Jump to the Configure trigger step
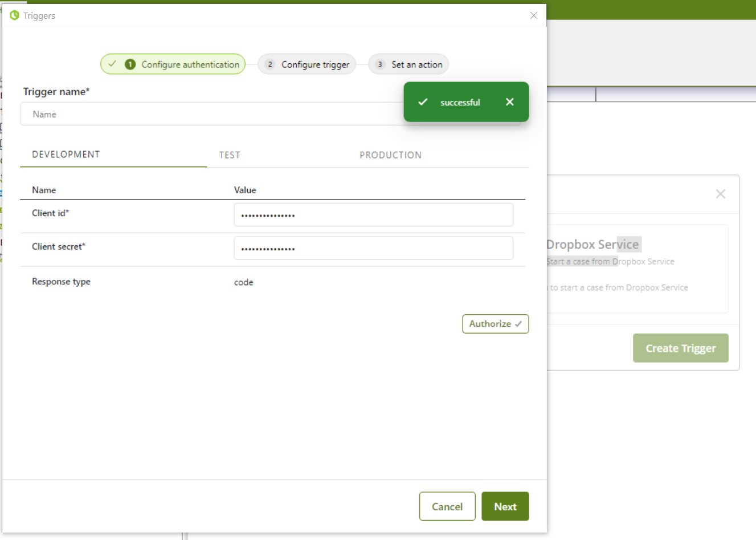This screenshot has height=540, width=756. coord(307,64)
